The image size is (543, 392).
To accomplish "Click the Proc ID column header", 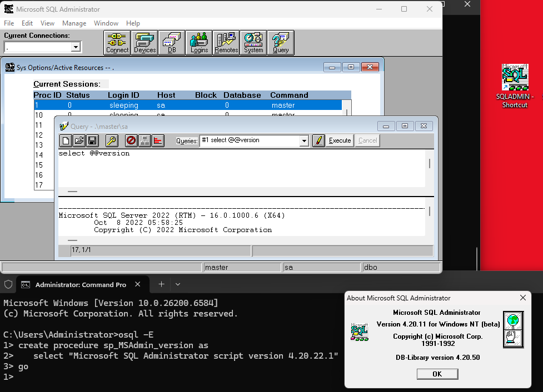I will point(47,95).
